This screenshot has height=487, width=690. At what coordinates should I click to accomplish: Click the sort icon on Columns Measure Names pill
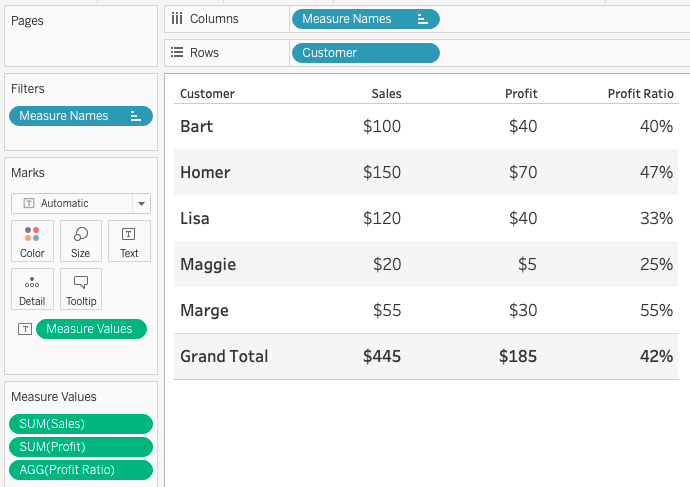[x=422, y=19]
